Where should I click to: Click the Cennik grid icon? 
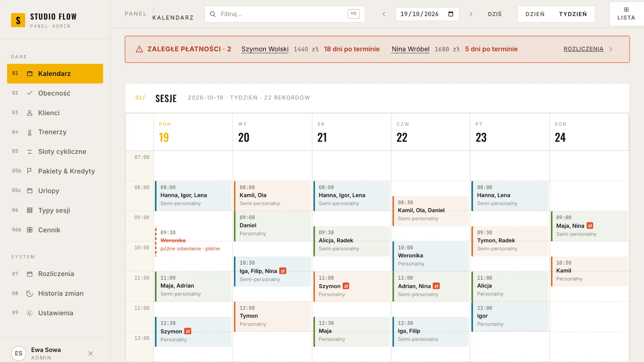point(30,230)
